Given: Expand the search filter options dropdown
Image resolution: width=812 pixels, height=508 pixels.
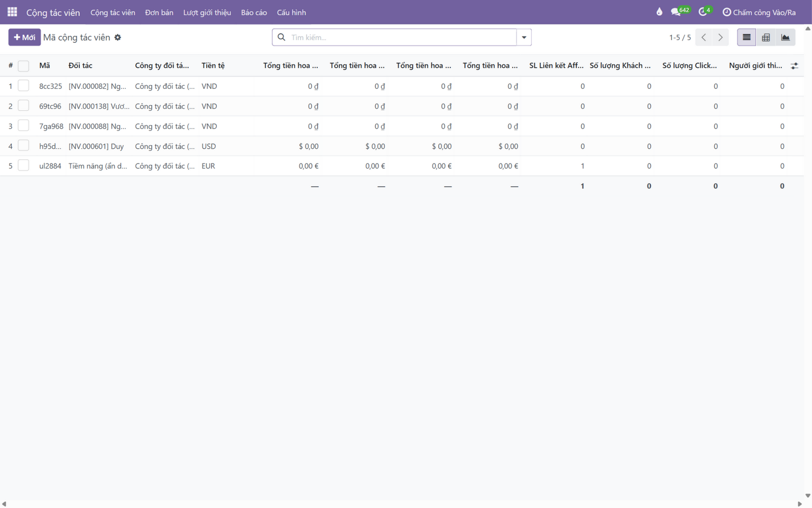Looking at the screenshot, I should 524,37.
